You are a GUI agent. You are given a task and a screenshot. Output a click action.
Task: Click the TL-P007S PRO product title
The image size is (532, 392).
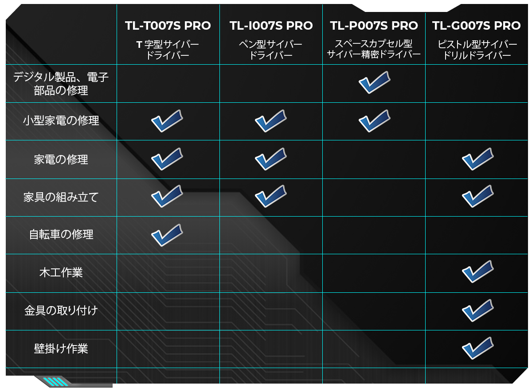[x=374, y=26]
